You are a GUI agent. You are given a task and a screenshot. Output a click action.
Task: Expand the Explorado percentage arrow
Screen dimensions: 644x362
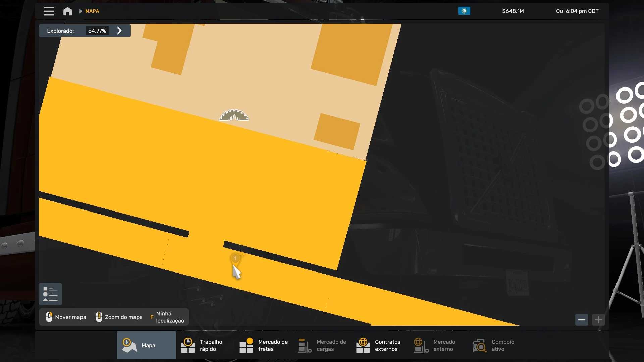pos(119,31)
